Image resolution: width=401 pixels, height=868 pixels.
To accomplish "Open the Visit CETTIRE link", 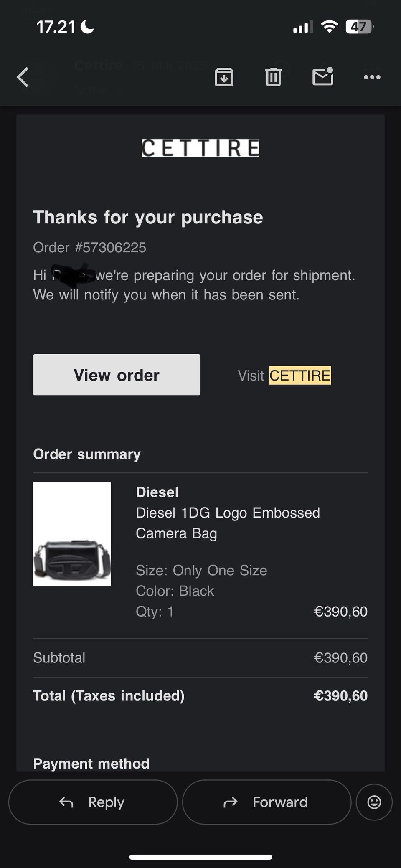I will click(x=299, y=375).
